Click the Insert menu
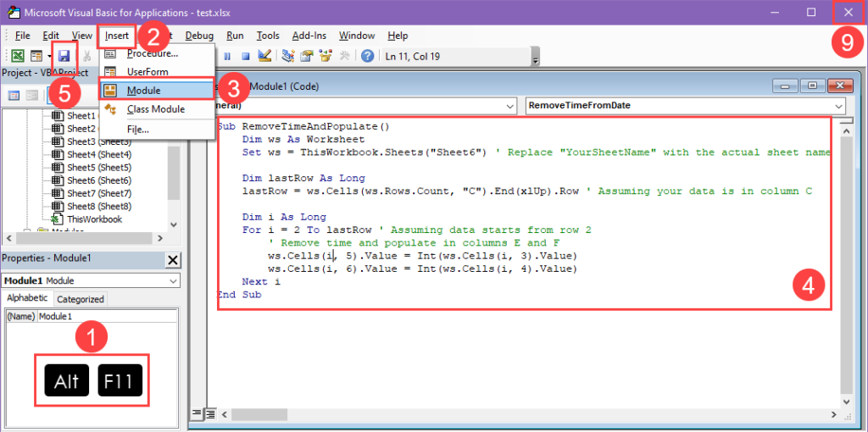This screenshot has width=868, height=432. [x=117, y=36]
